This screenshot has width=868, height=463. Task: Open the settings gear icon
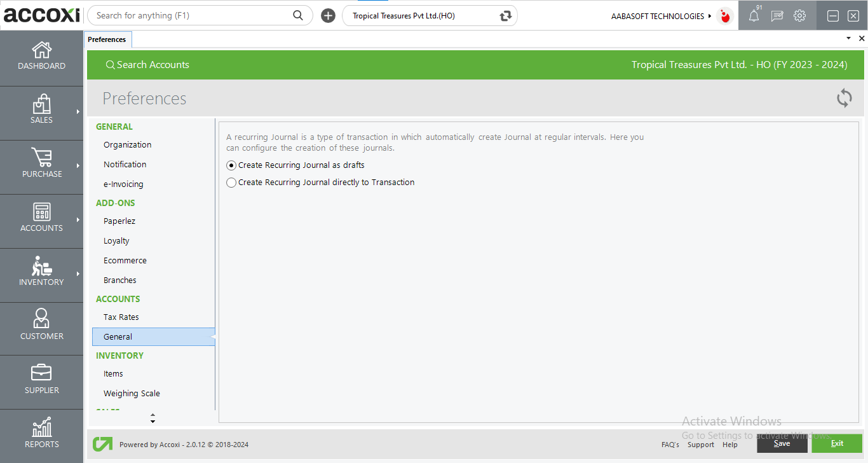(799, 16)
